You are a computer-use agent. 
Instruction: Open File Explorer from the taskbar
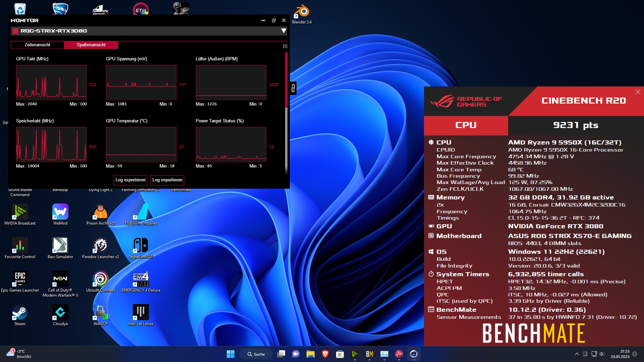[310, 354]
